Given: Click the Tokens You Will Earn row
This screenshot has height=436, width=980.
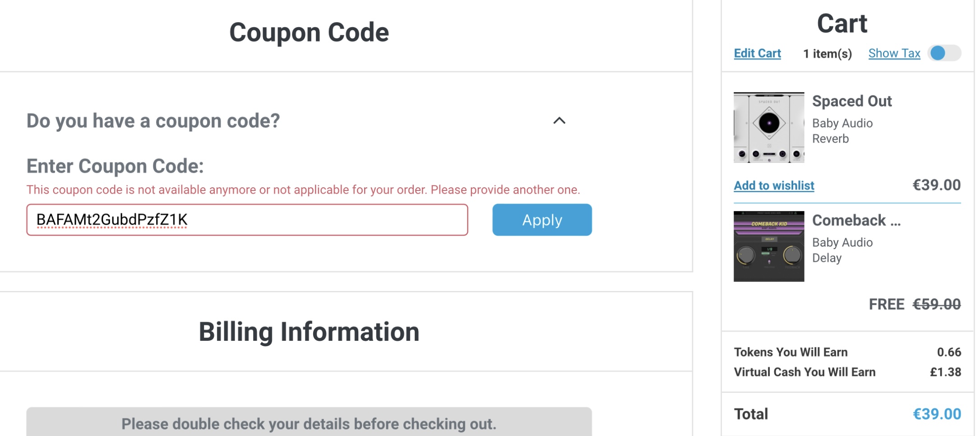Looking at the screenshot, I should 847,352.
